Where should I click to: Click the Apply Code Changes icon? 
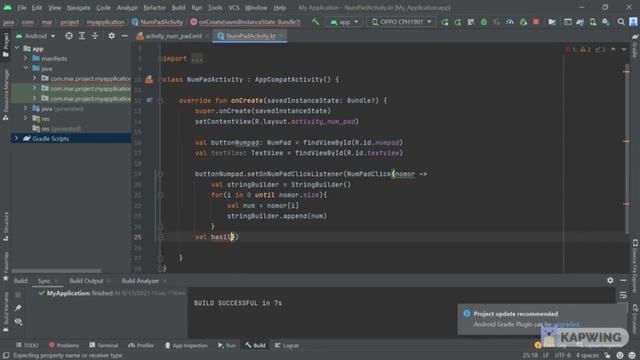pos(471,22)
